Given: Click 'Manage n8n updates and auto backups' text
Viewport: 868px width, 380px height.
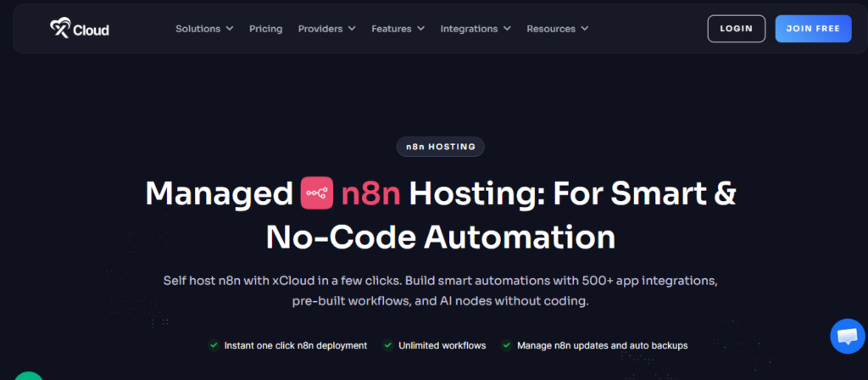Looking at the screenshot, I should (603, 345).
